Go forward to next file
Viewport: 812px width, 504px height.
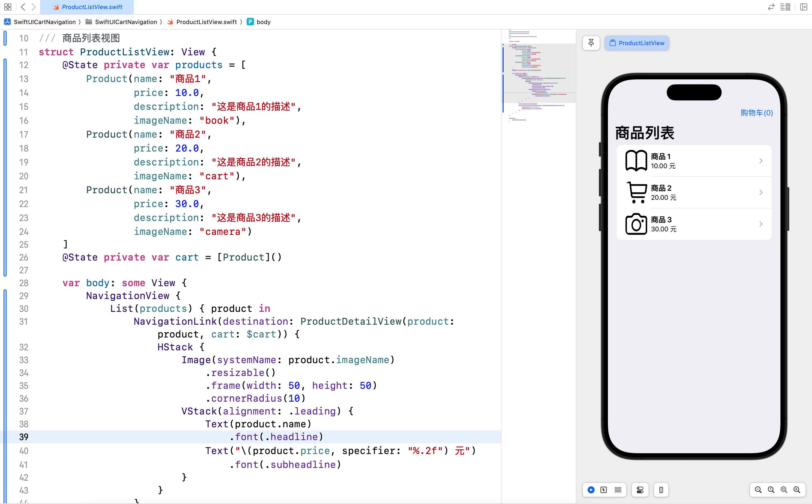pyautogui.click(x=33, y=7)
